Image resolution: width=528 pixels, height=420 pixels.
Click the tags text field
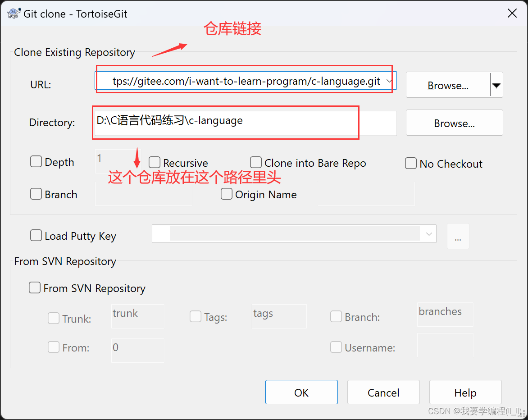[x=279, y=316]
